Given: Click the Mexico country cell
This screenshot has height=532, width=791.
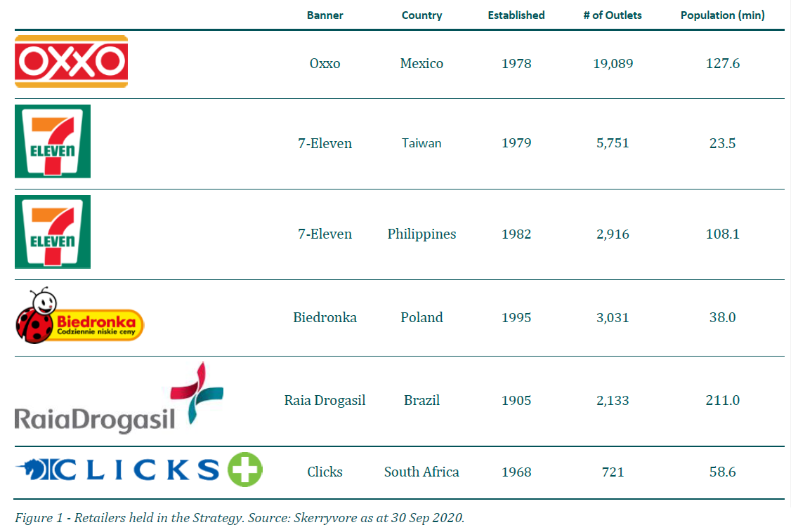Looking at the screenshot, I should point(421,63).
